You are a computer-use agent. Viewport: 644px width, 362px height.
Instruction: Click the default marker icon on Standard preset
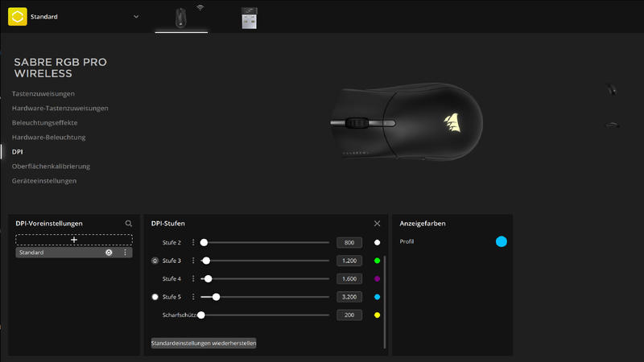pyautogui.click(x=109, y=253)
